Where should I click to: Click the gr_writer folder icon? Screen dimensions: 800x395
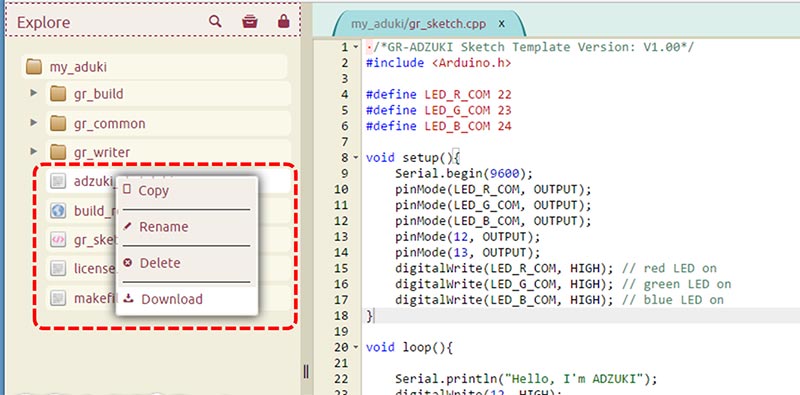[59, 152]
